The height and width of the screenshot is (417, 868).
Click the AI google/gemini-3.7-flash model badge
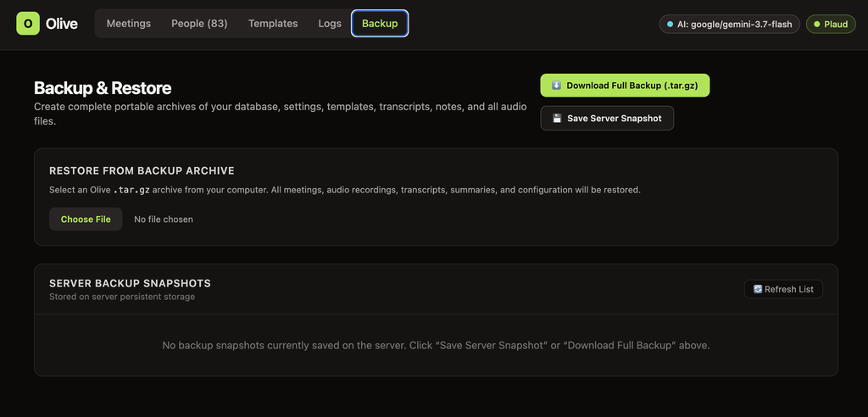click(729, 25)
